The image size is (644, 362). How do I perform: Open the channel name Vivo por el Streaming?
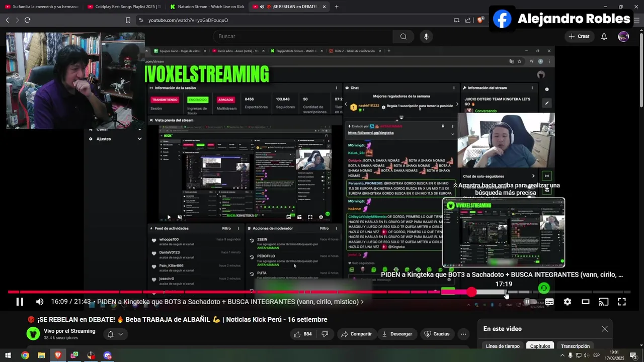(x=69, y=331)
